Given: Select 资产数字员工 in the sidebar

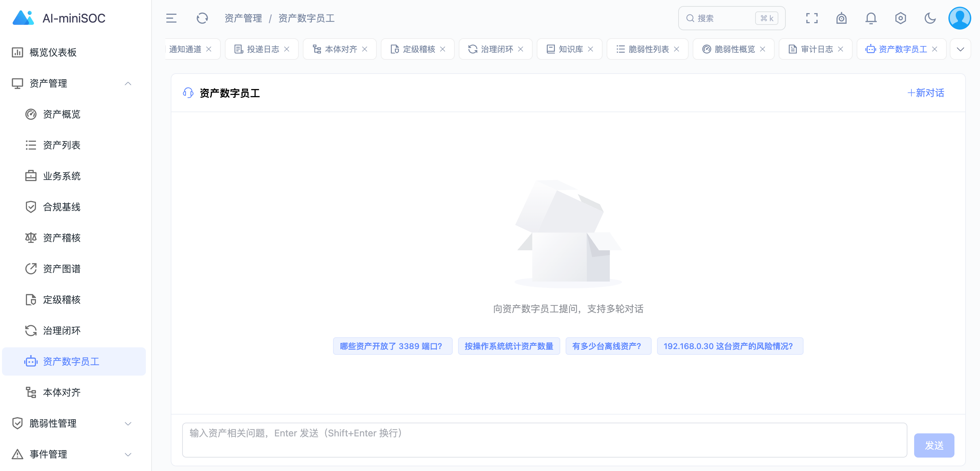Looking at the screenshot, I should [74, 361].
